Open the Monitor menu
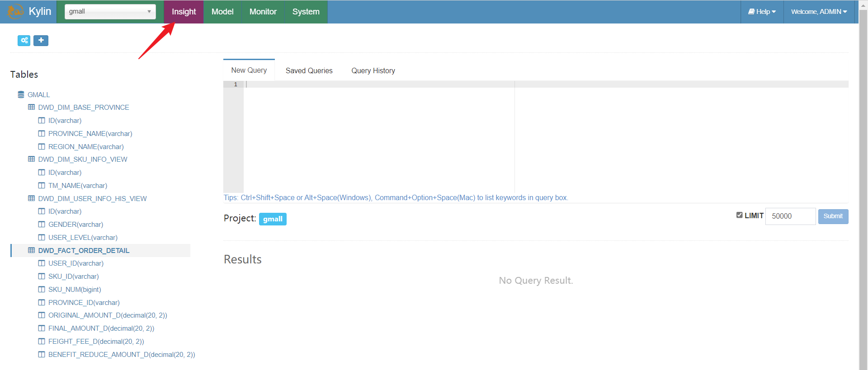 263,12
